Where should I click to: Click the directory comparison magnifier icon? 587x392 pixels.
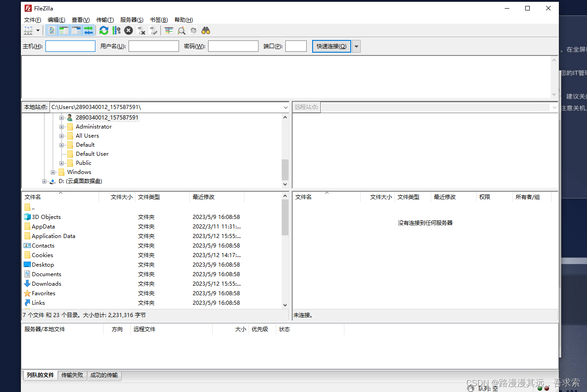pyautogui.click(x=181, y=30)
